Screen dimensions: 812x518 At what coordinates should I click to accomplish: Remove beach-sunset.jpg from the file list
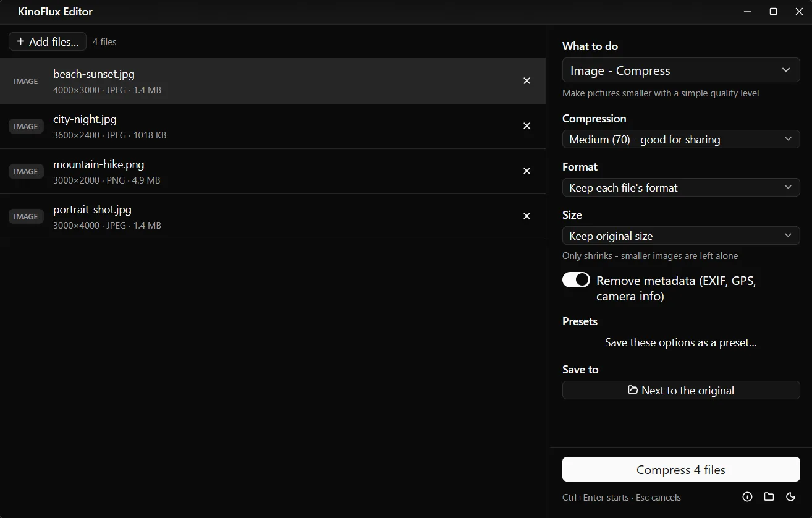click(527, 81)
